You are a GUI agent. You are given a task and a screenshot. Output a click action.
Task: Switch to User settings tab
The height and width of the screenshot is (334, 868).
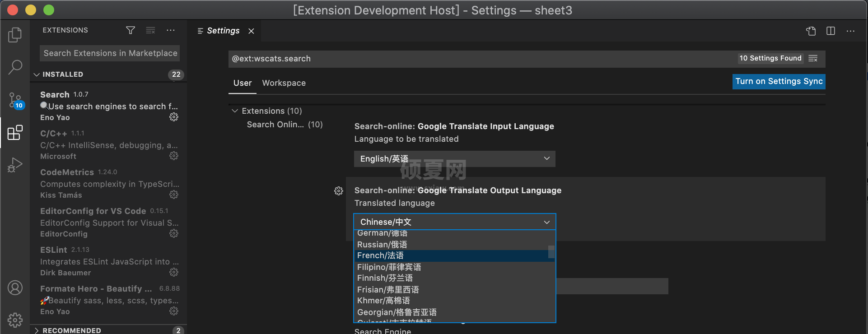pyautogui.click(x=243, y=83)
